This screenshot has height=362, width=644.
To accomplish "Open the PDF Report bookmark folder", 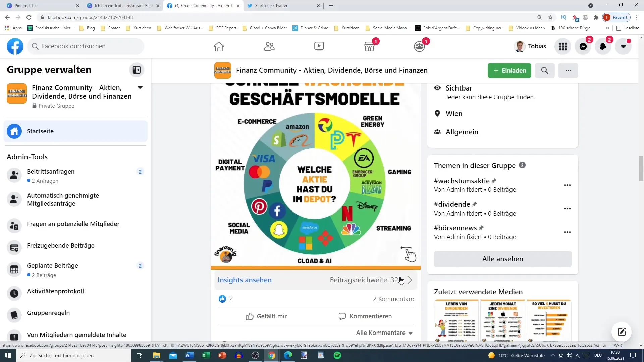I will [223, 28].
